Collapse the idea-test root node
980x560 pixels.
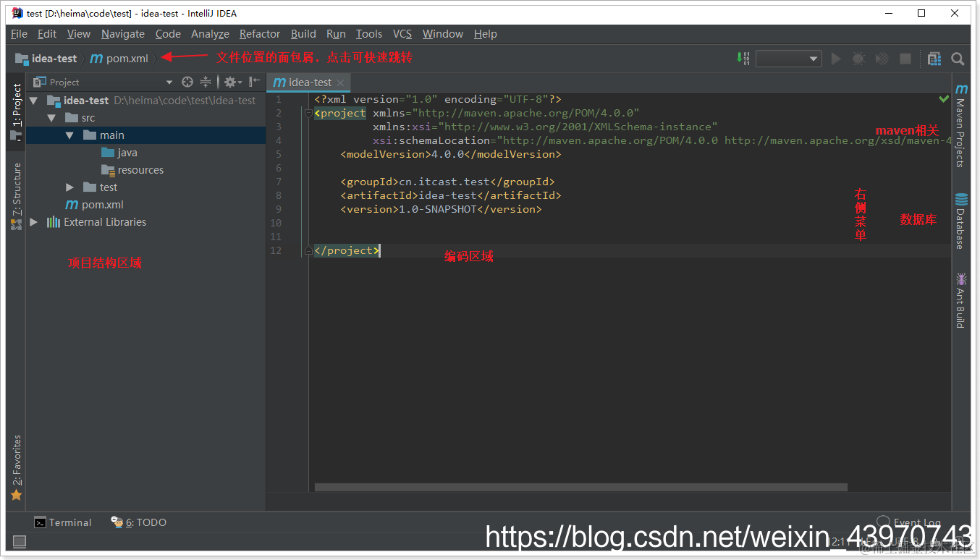[34, 101]
